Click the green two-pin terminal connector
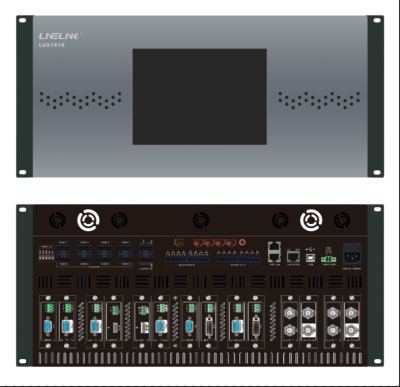400x387 pixels. [328, 259]
